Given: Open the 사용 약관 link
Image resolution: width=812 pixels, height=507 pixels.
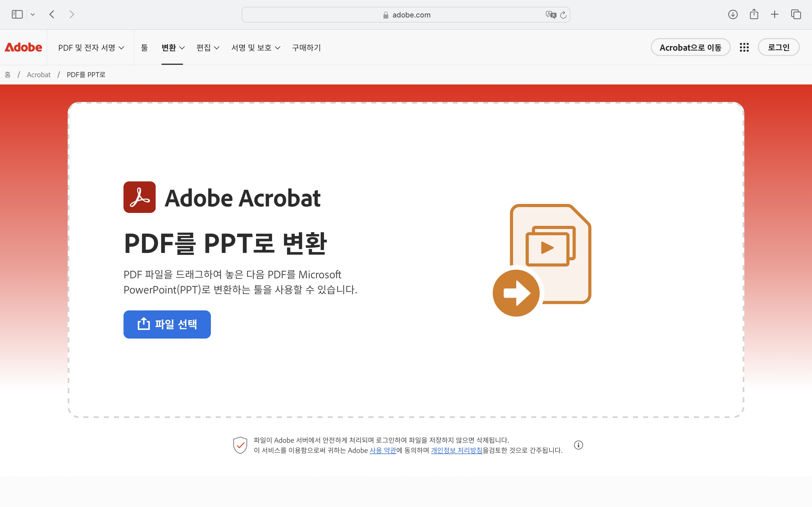Looking at the screenshot, I should click(383, 451).
